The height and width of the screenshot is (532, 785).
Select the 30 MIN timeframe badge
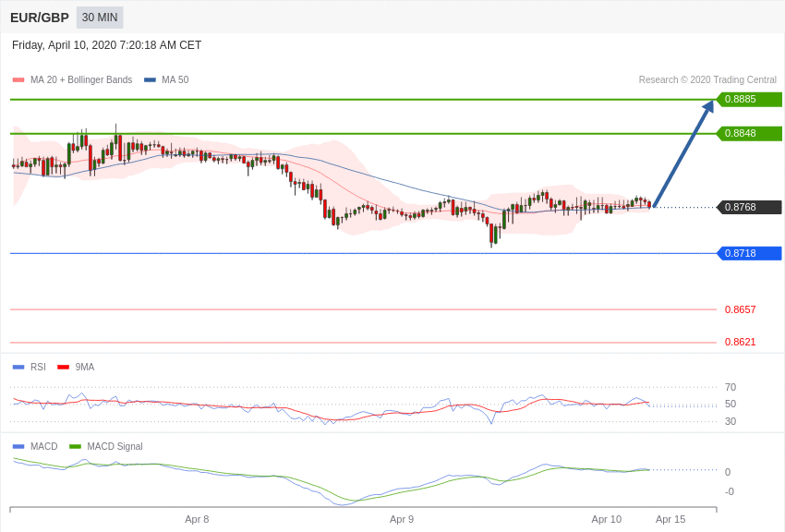tap(100, 18)
